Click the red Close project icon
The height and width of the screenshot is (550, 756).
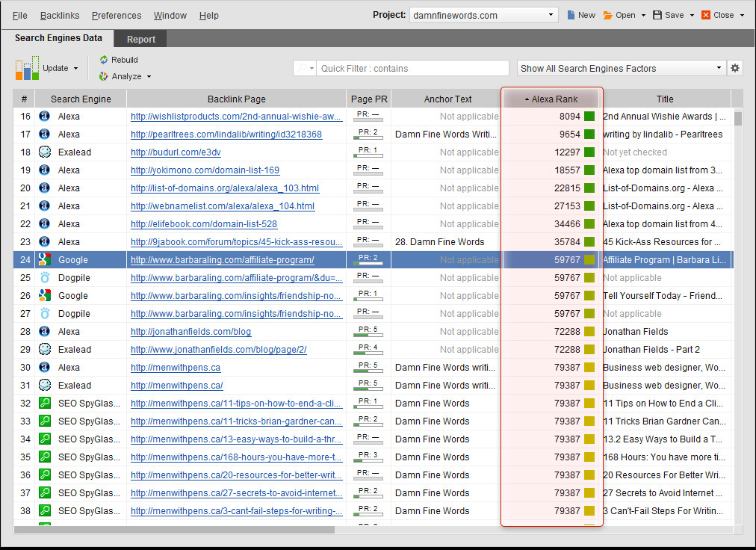pyautogui.click(x=706, y=15)
